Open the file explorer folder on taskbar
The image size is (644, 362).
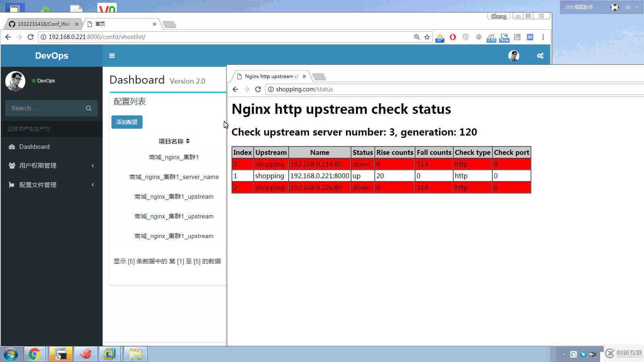click(x=135, y=354)
